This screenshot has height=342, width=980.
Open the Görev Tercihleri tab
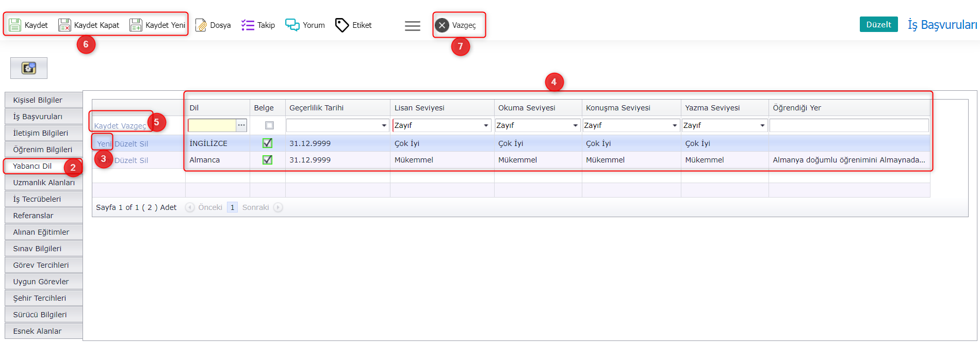44,265
